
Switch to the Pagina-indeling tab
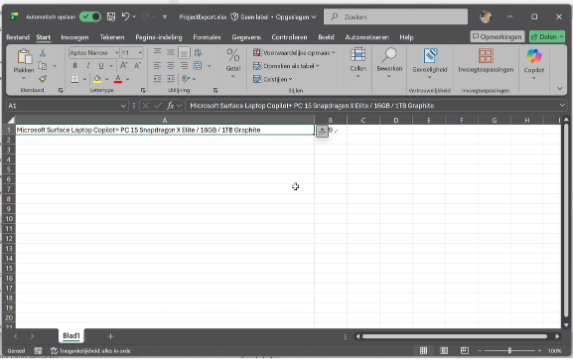pos(159,37)
